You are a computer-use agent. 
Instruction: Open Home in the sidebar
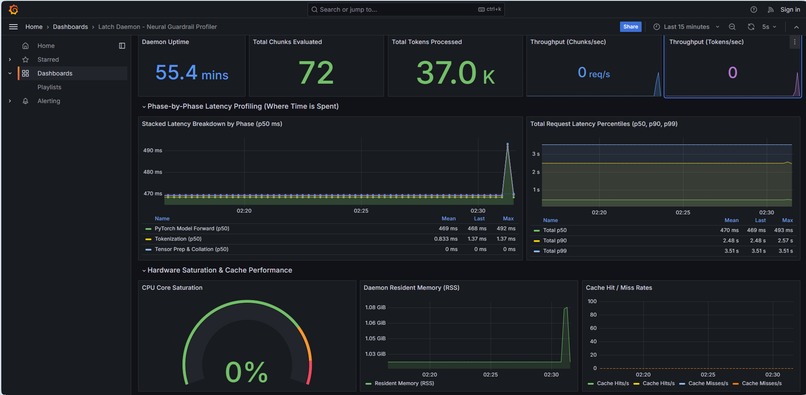[x=46, y=46]
